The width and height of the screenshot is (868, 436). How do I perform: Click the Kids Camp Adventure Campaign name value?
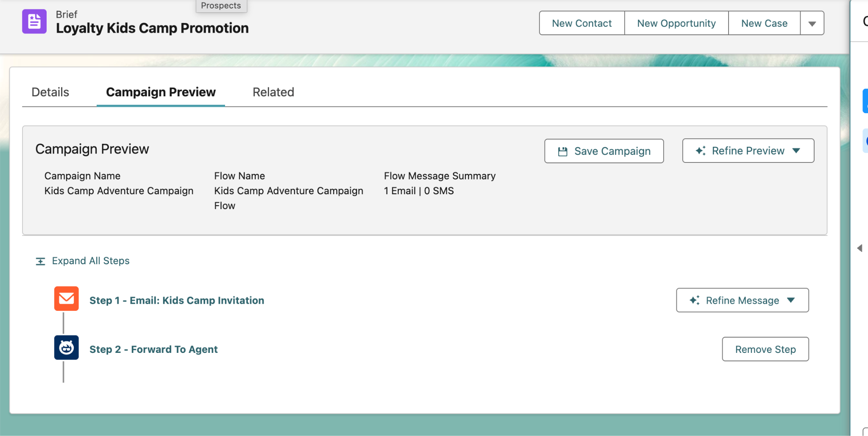point(119,191)
